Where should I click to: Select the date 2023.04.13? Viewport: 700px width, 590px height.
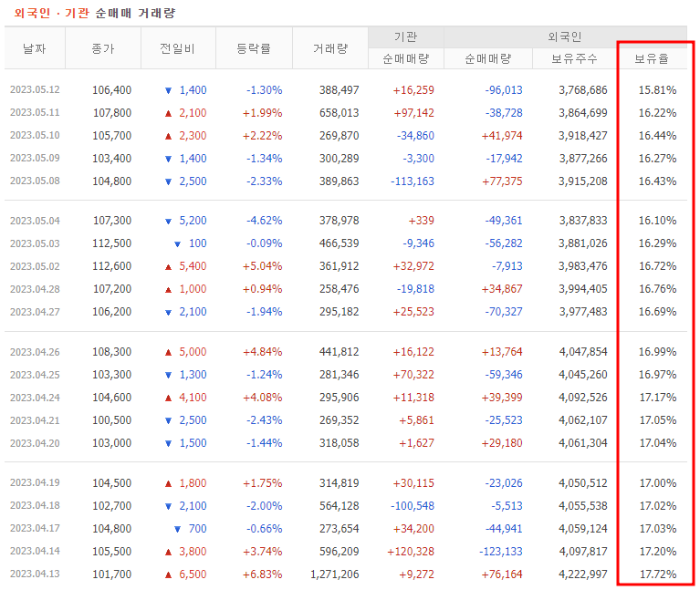pyautogui.click(x=35, y=574)
